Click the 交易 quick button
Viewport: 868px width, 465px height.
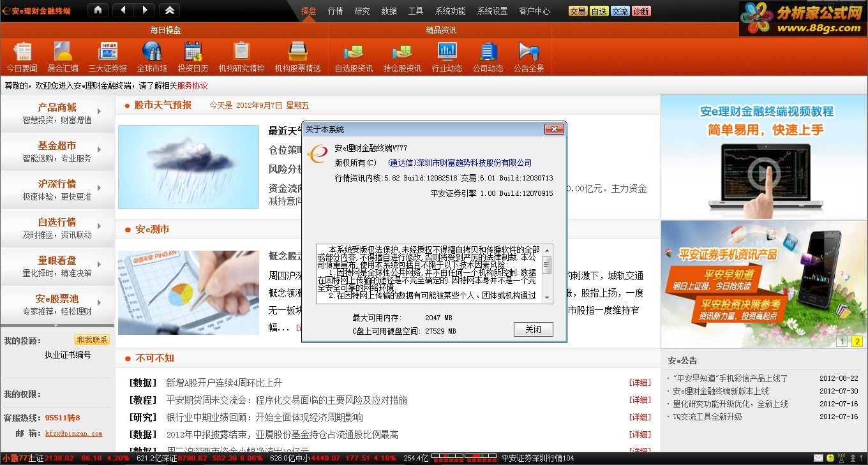pos(578,11)
